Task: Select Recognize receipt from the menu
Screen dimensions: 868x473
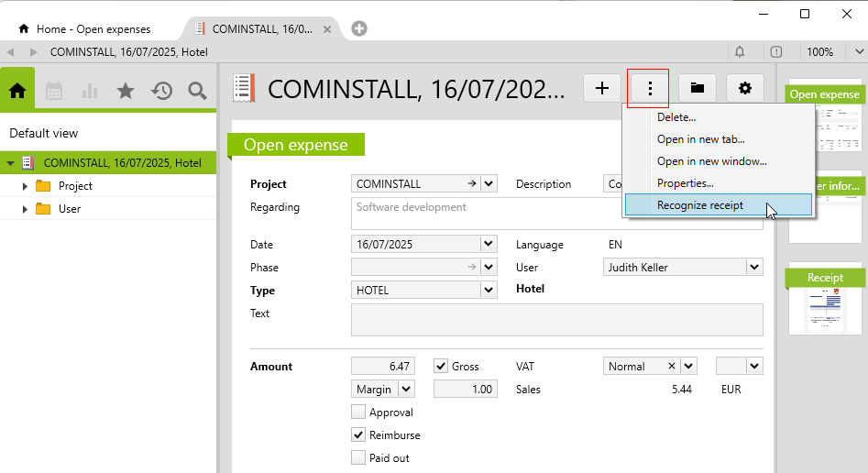Action: click(700, 205)
